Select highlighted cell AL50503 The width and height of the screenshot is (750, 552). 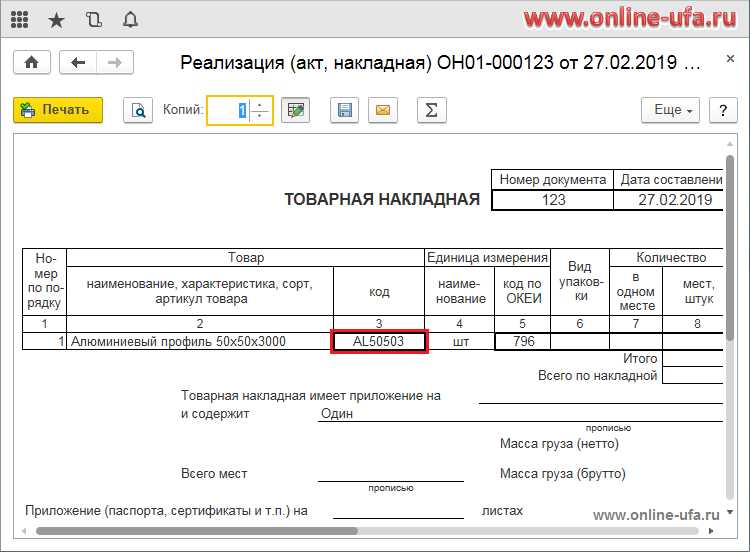[x=380, y=342]
